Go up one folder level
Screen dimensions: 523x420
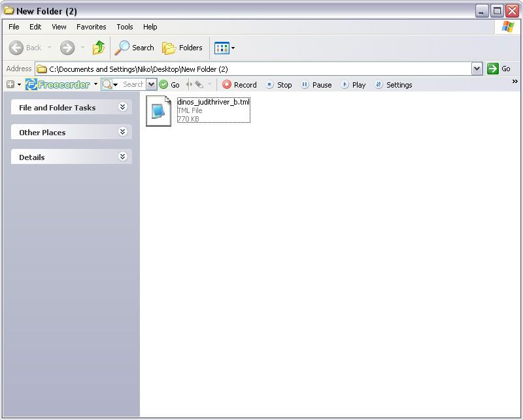point(99,48)
